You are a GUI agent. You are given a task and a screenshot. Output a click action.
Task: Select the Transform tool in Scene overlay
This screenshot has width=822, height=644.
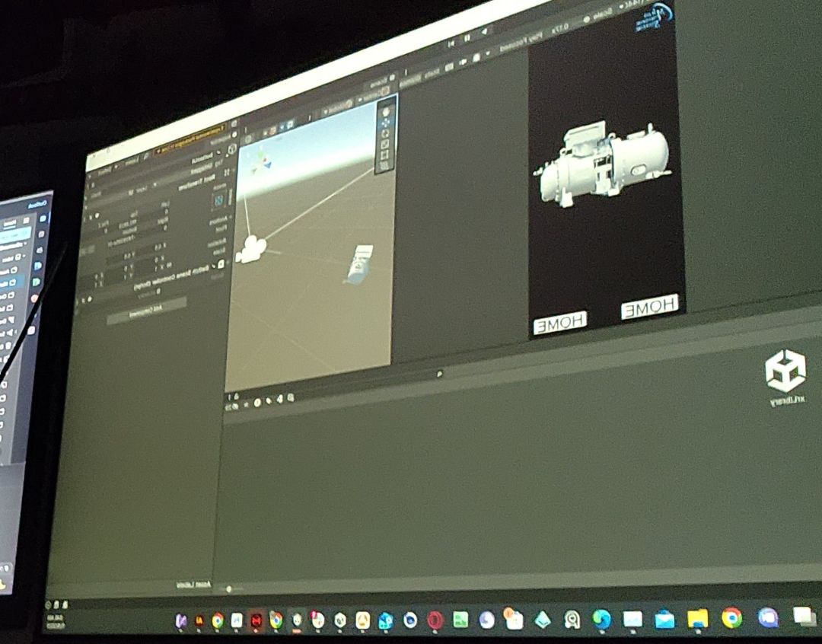tap(384, 165)
